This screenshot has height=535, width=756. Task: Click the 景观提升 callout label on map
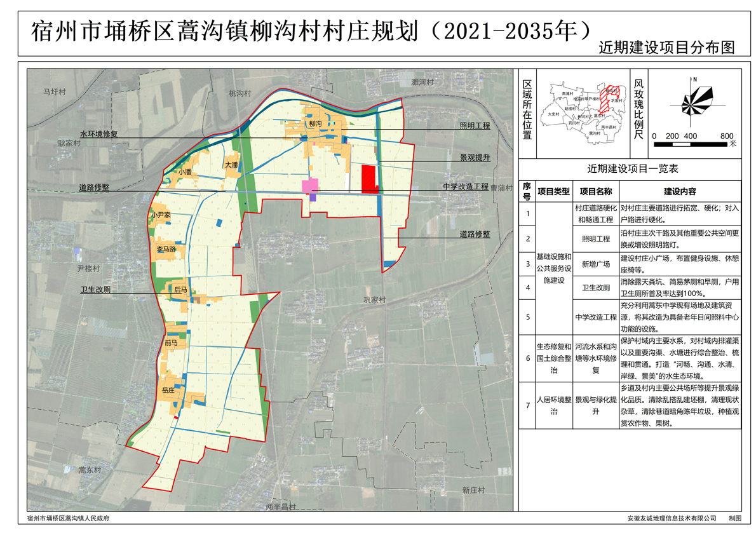[475, 157]
